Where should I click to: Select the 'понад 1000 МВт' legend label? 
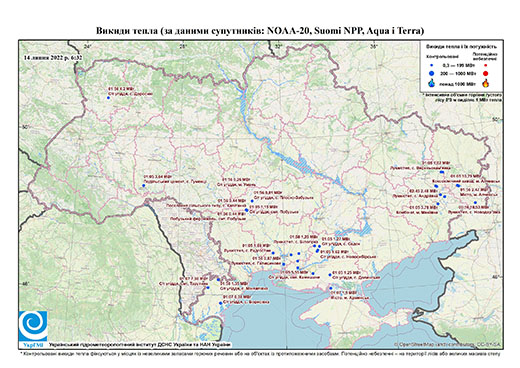(x=457, y=83)
